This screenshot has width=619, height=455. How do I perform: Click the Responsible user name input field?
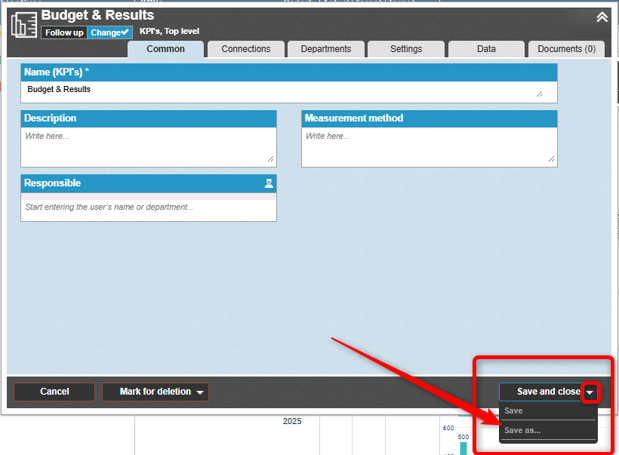tap(148, 207)
